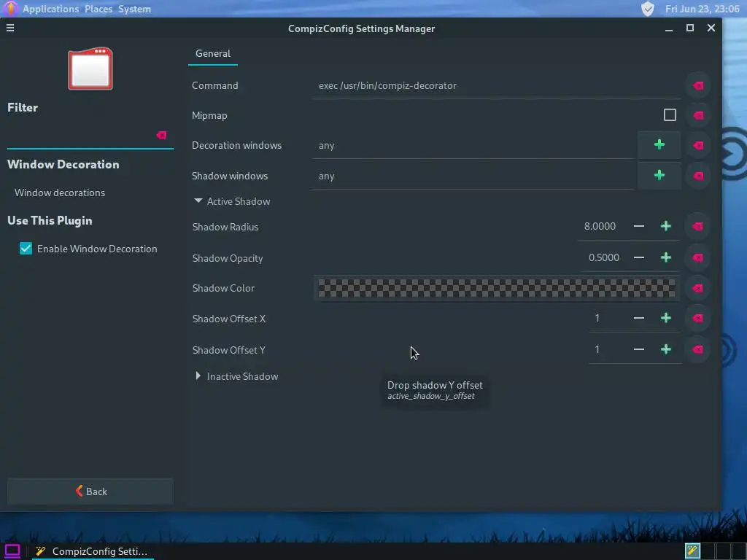Reset the Command setting to default
The width and height of the screenshot is (747, 560).
click(x=698, y=86)
